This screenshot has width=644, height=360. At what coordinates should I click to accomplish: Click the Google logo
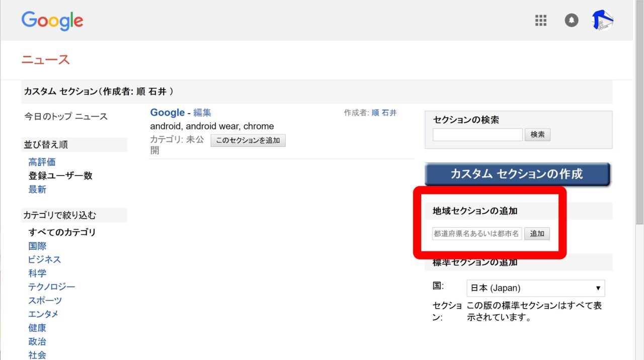point(52,21)
